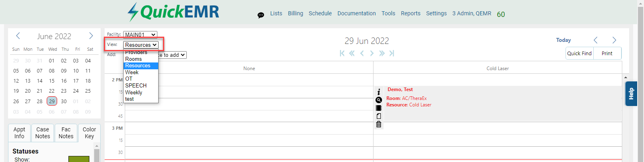The height and width of the screenshot is (162, 644).
Task: Click the Quick Find button
Action: point(580,53)
